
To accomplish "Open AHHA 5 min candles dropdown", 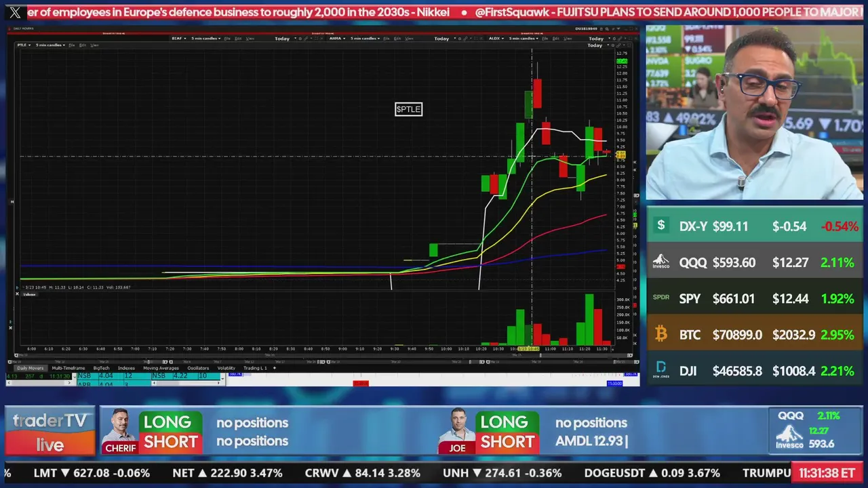I will point(365,39).
